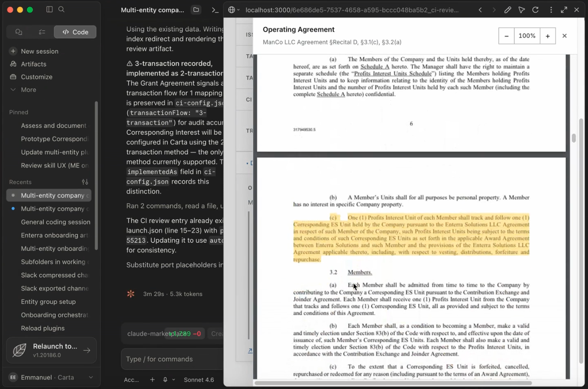Open the browser three-dot menu
588x389 pixels.
pos(551,10)
